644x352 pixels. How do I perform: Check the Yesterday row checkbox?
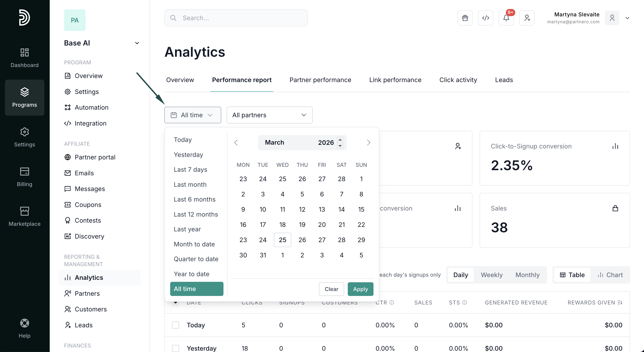[x=176, y=348]
